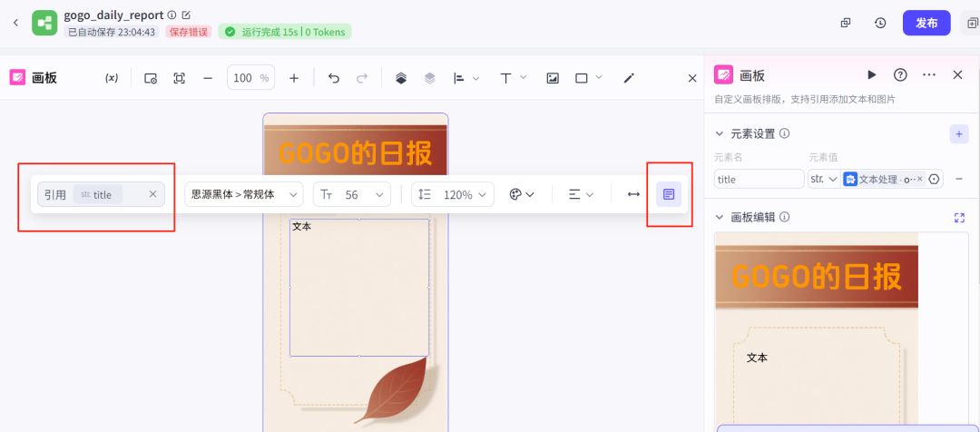The width and height of the screenshot is (980, 432).
Task: Open the more options ellipsis in the right panel
Action: pyautogui.click(x=929, y=75)
